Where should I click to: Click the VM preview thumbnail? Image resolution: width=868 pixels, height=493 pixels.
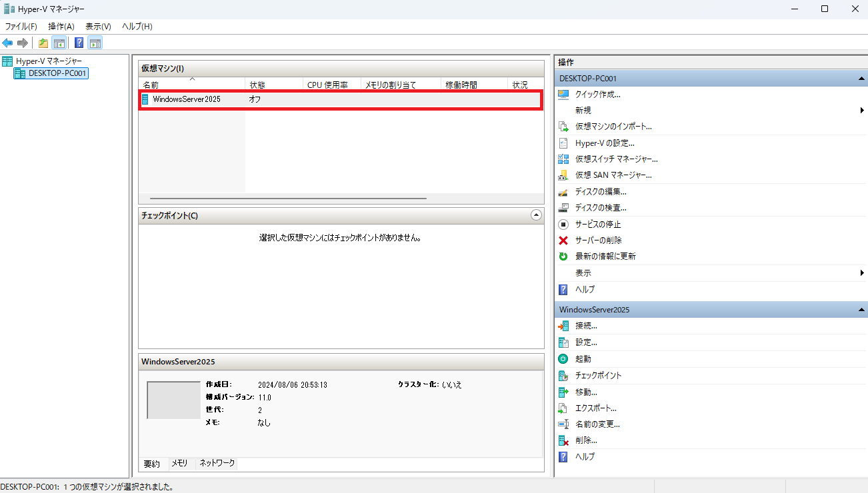coord(173,400)
